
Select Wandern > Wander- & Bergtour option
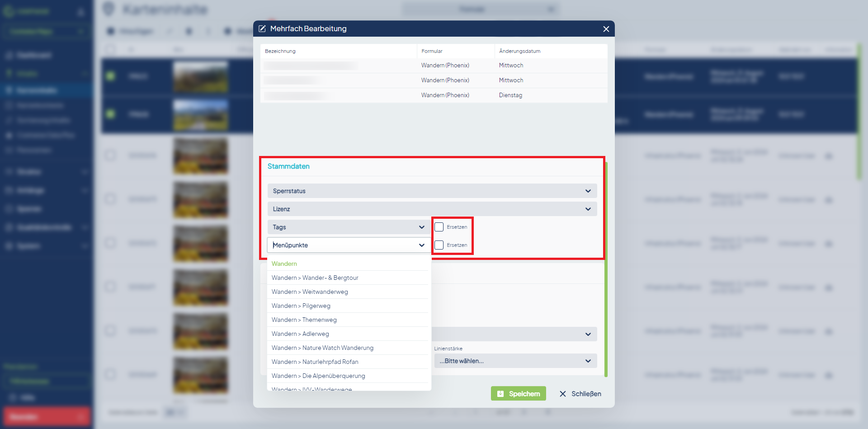348,278
